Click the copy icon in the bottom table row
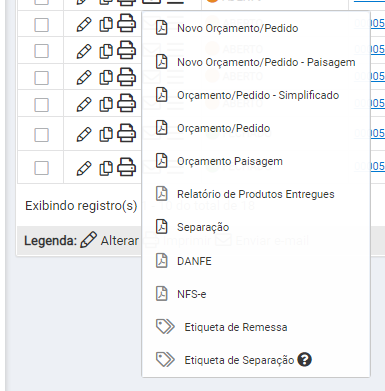Image resolution: width=385 pixels, height=391 pixels. [x=106, y=168]
